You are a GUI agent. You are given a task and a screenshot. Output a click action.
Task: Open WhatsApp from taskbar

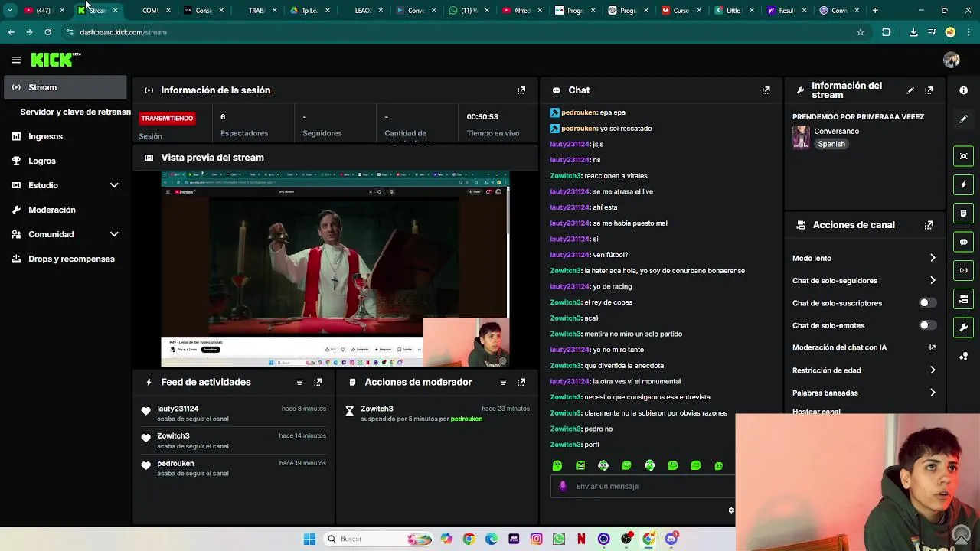pyautogui.click(x=558, y=539)
